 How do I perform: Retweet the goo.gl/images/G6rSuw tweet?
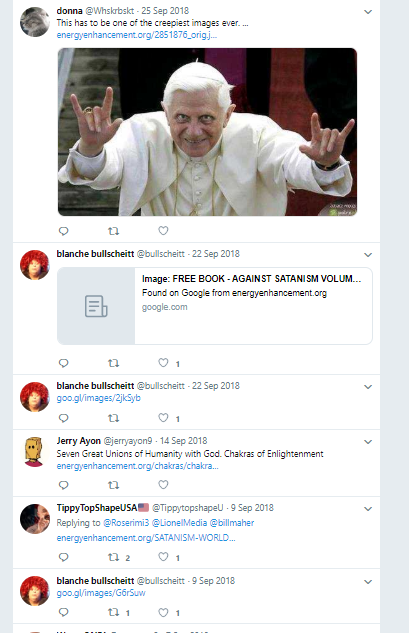[113, 612]
